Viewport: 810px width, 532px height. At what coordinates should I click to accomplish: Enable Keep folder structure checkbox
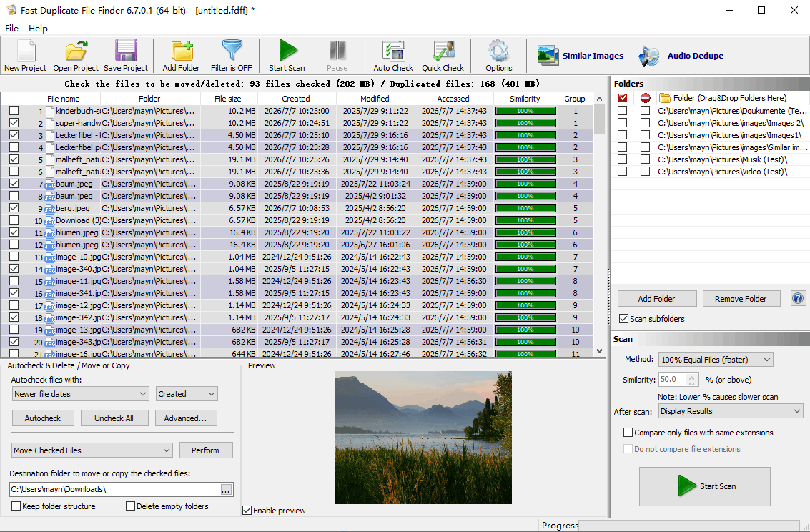[x=16, y=506]
